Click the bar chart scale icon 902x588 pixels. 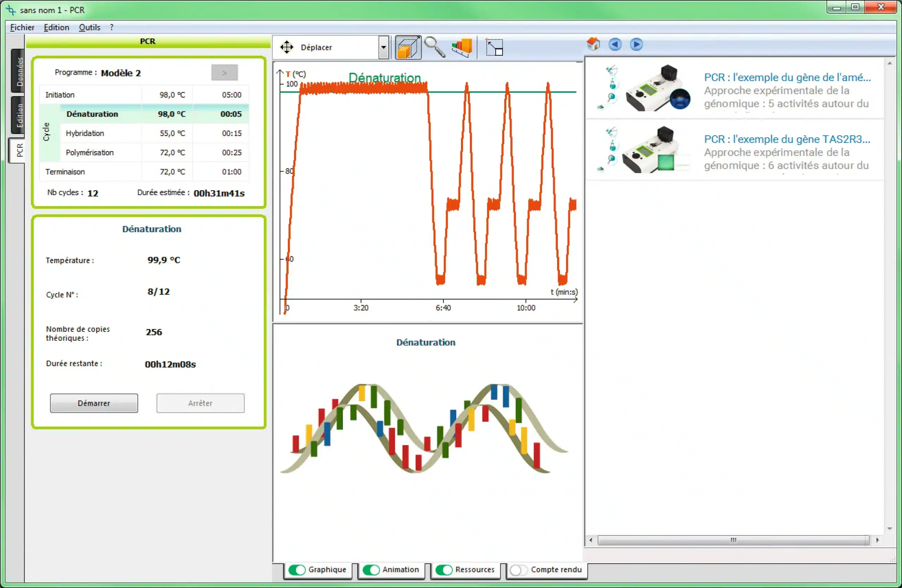coord(462,47)
